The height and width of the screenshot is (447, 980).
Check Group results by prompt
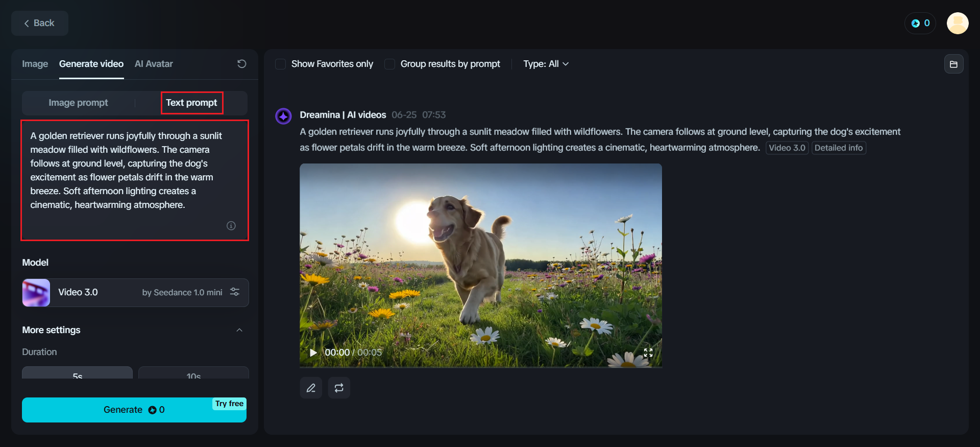(389, 64)
